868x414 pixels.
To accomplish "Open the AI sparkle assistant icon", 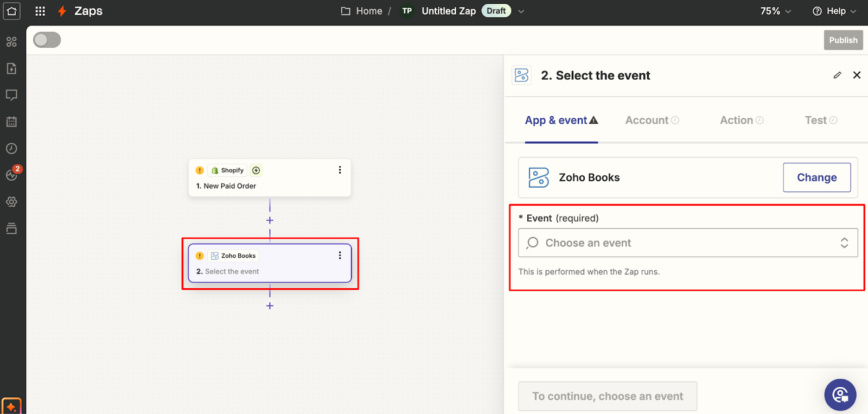I will (11, 406).
